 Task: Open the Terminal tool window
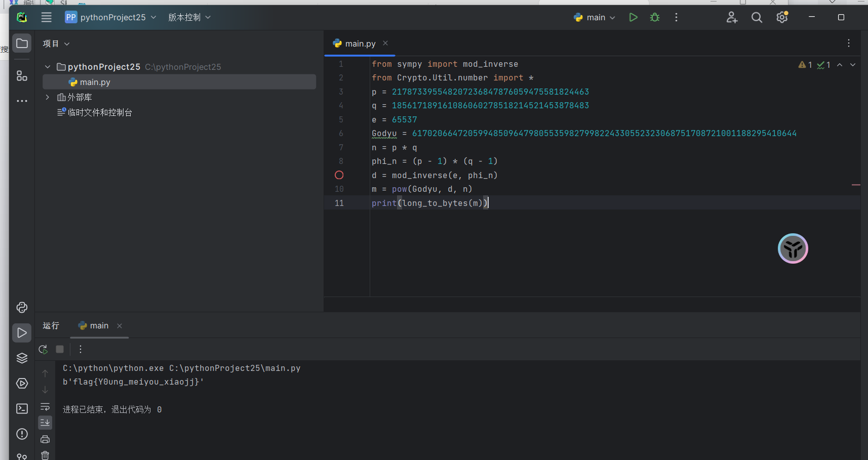(x=22, y=408)
